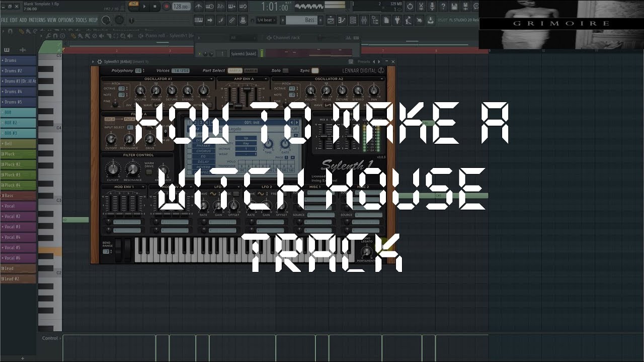
Task: Click the microphone one-click recording icon
Action: [x=432, y=6]
